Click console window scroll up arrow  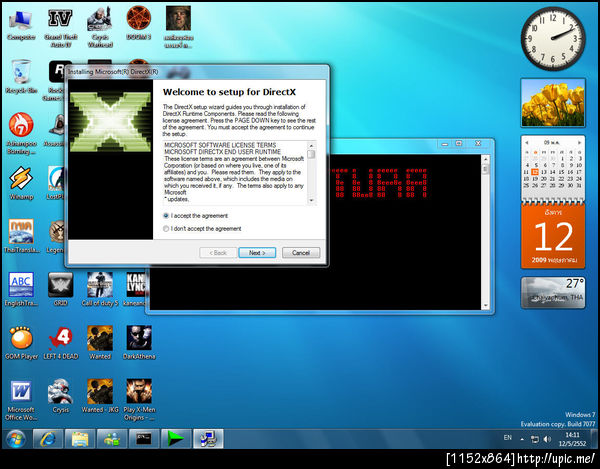coord(486,158)
